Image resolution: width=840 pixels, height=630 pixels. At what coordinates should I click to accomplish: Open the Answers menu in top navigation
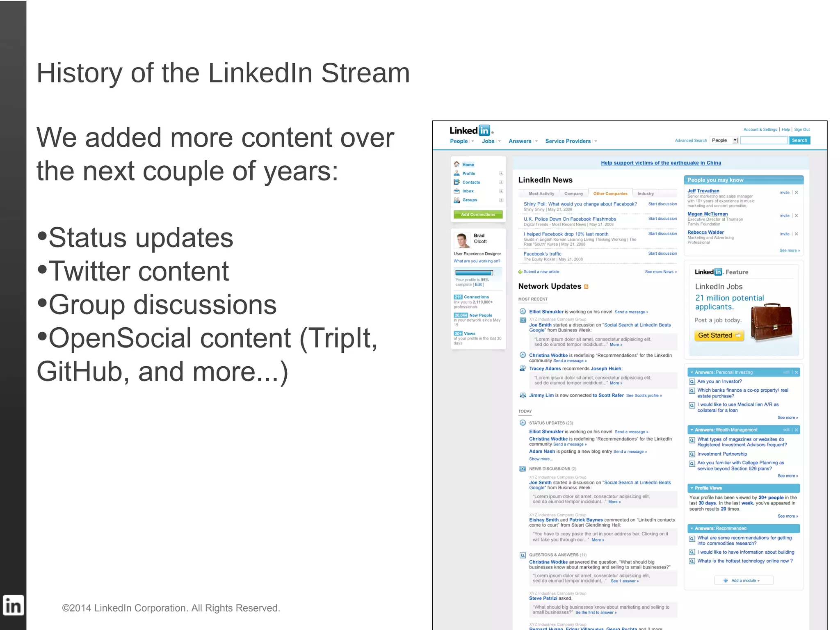click(520, 141)
